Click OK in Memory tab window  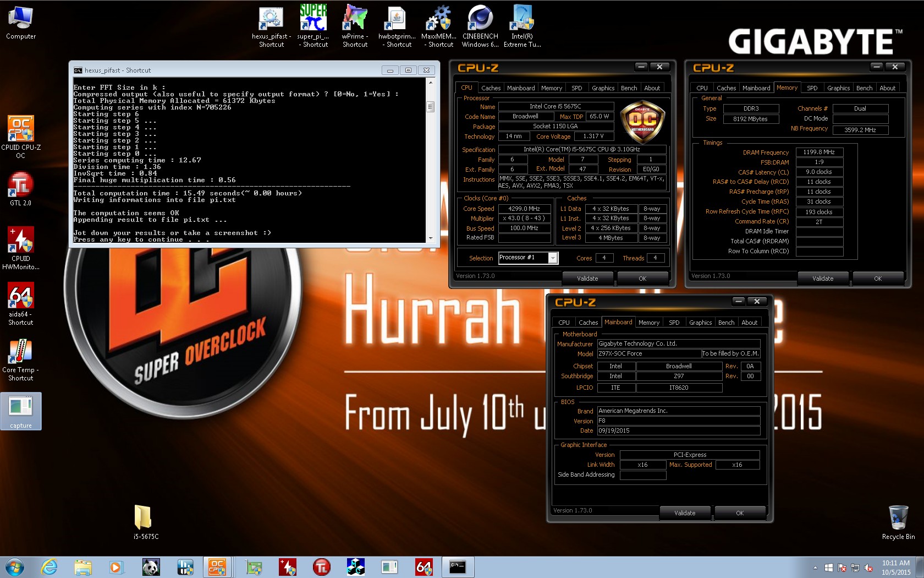tap(878, 279)
